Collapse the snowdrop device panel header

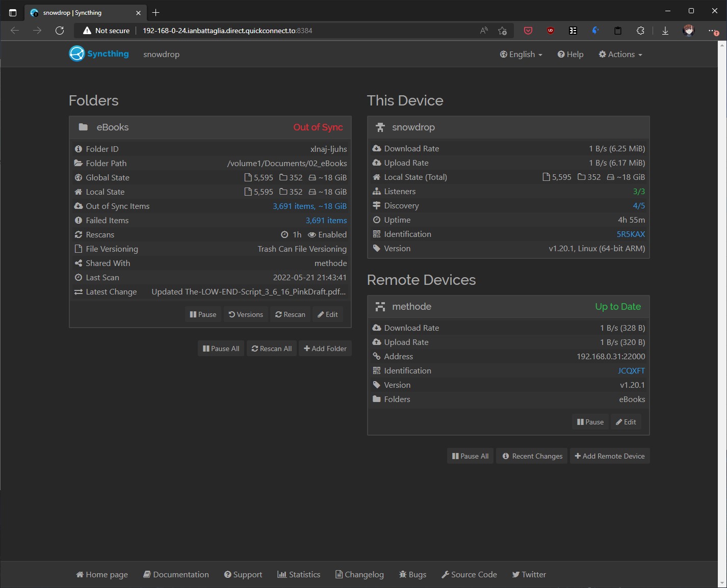[508, 127]
